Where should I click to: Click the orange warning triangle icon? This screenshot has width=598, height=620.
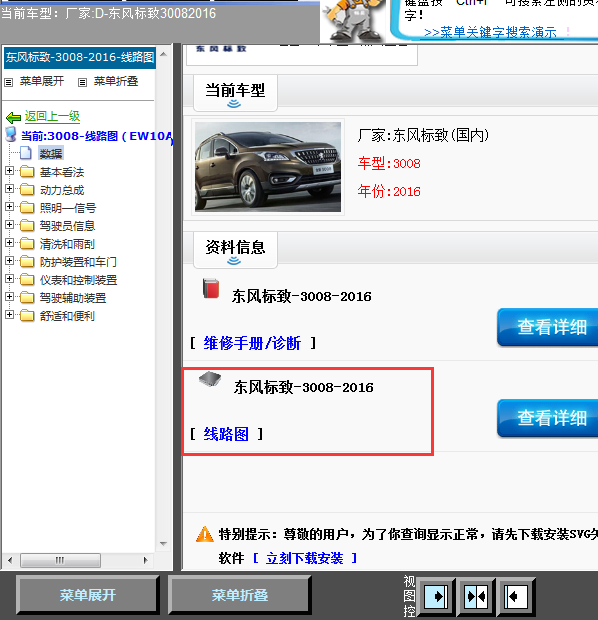click(x=205, y=534)
